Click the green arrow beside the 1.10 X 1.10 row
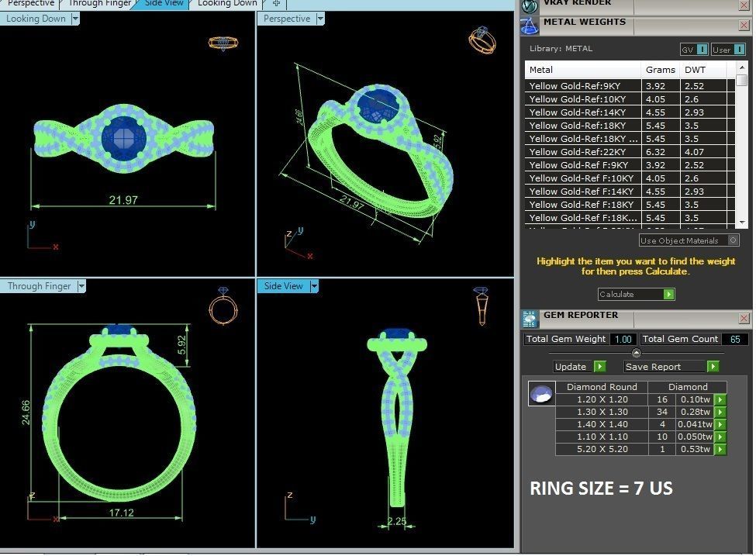The image size is (756, 556). [720, 437]
